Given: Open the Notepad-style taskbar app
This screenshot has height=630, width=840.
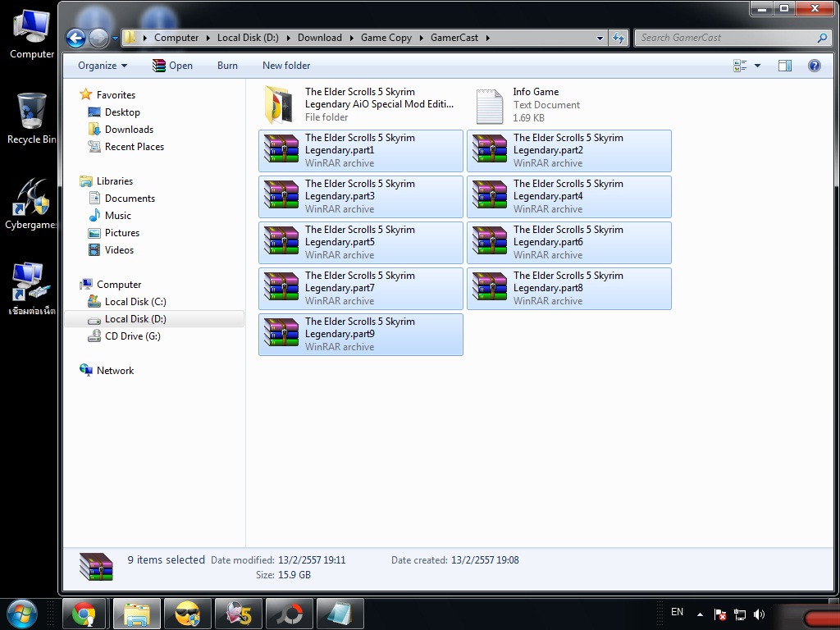Looking at the screenshot, I should pos(340,614).
